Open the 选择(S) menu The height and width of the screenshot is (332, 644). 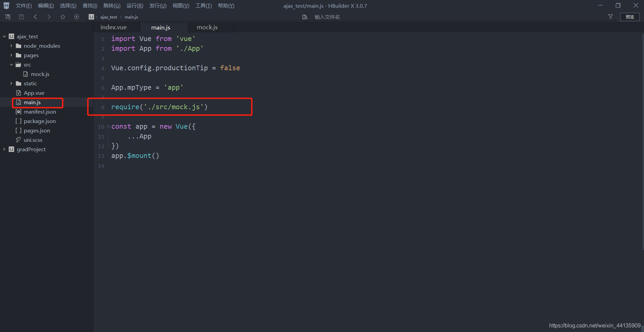[x=68, y=6]
